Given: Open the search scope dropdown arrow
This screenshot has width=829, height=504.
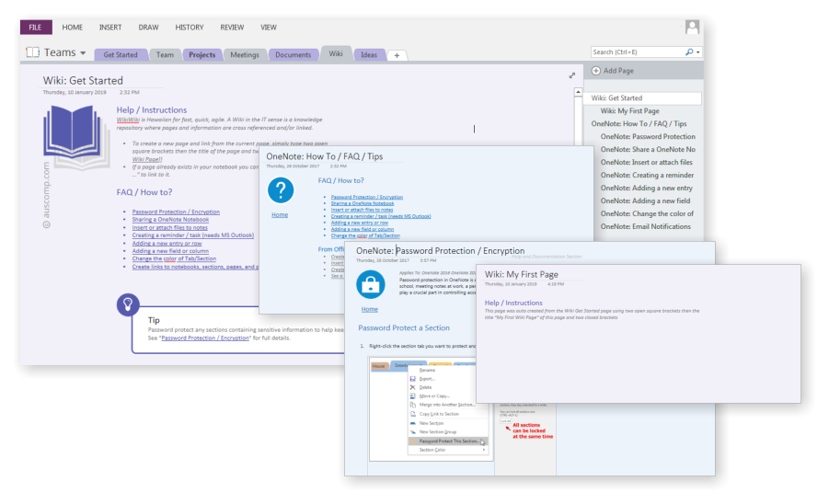Looking at the screenshot, I should point(697,52).
